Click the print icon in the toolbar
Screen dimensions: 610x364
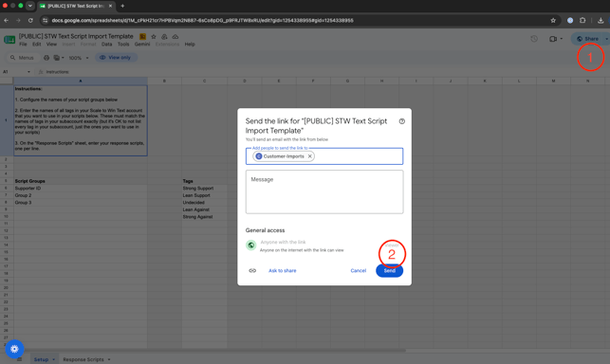point(46,58)
